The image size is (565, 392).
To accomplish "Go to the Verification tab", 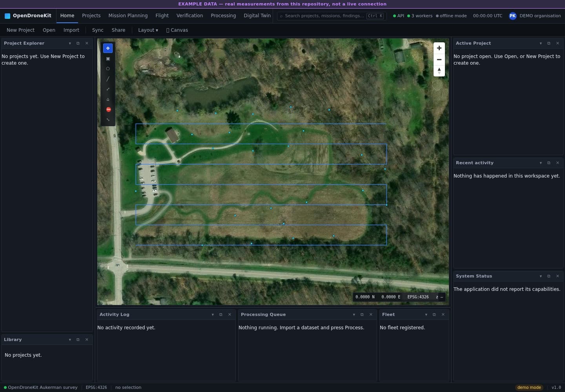I will [190, 16].
